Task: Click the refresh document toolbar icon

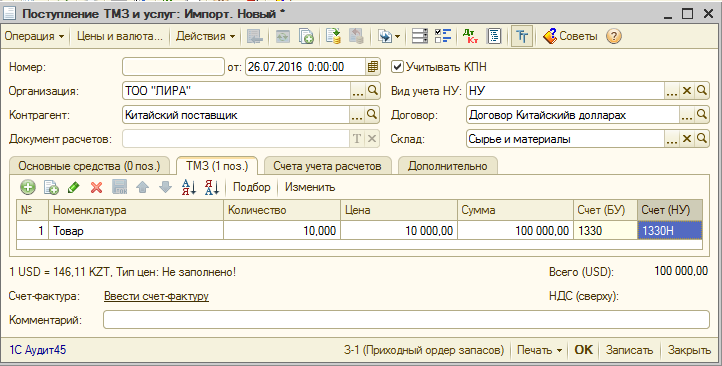Action: (x=283, y=36)
